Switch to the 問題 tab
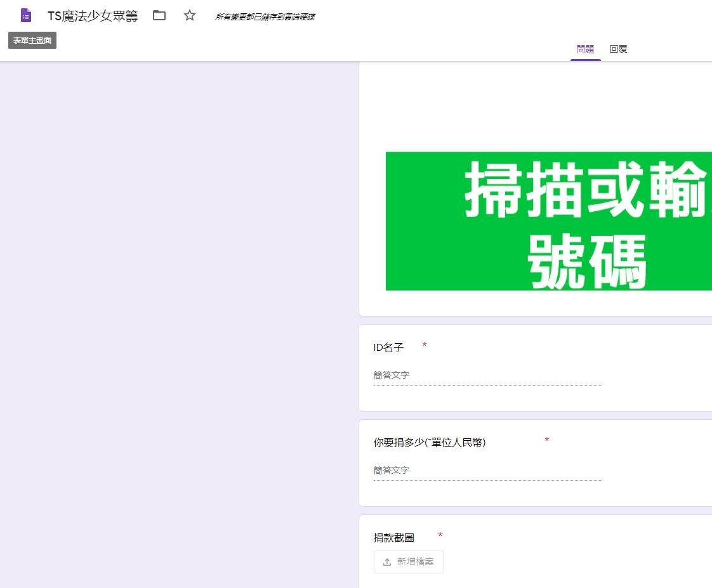Image resolution: width=712 pixels, height=588 pixels. (585, 49)
